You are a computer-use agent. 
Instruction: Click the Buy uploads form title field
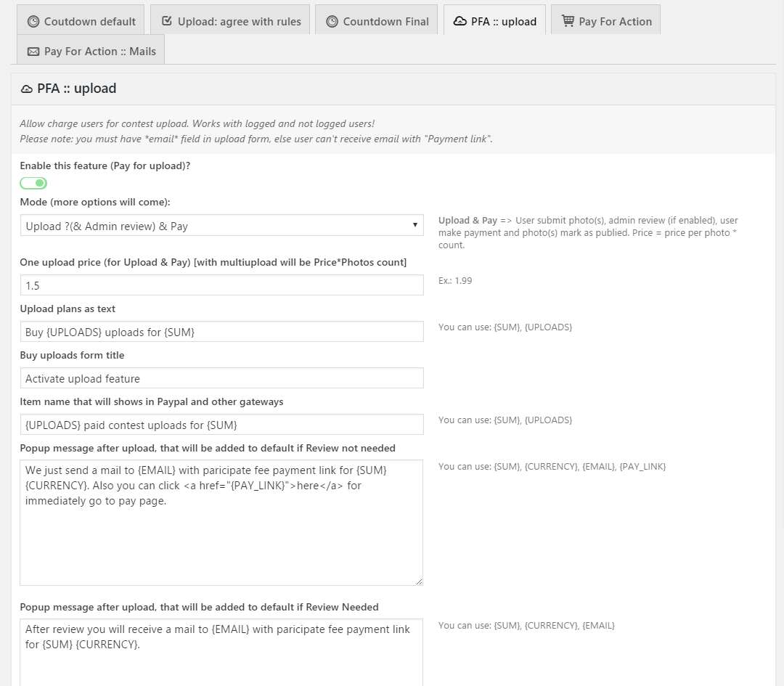pos(222,378)
